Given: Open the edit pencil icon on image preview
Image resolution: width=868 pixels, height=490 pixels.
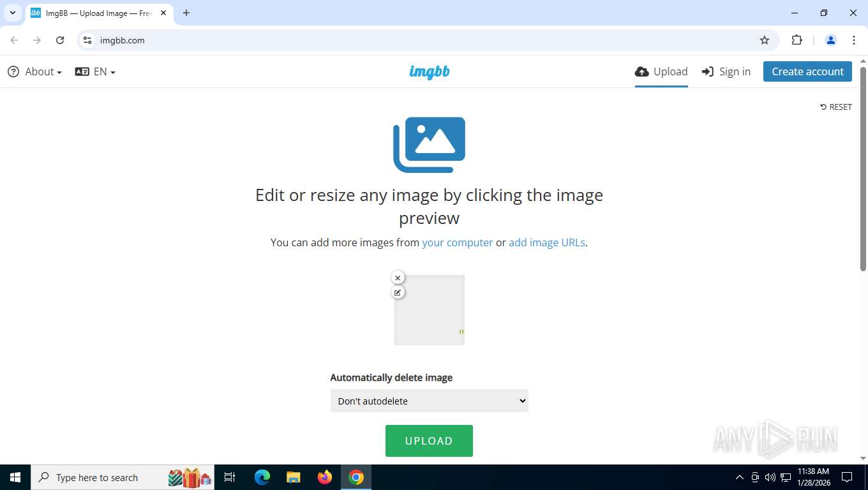Looking at the screenshot, I should click(398, 292).
